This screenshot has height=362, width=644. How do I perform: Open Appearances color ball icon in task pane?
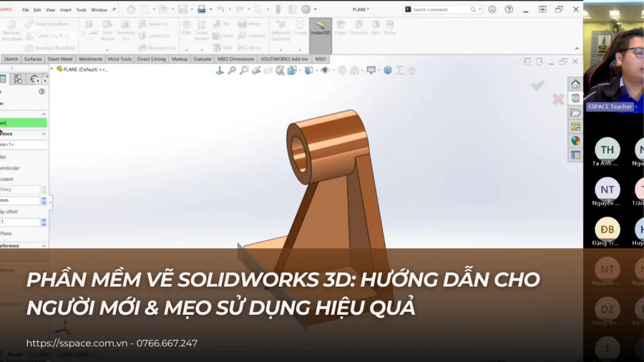(575, 141)
